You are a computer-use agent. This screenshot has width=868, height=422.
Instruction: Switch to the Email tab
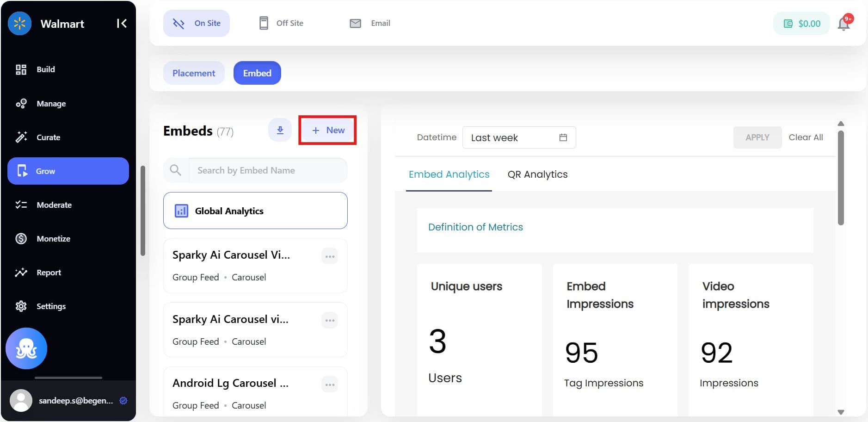coord(370,23)
